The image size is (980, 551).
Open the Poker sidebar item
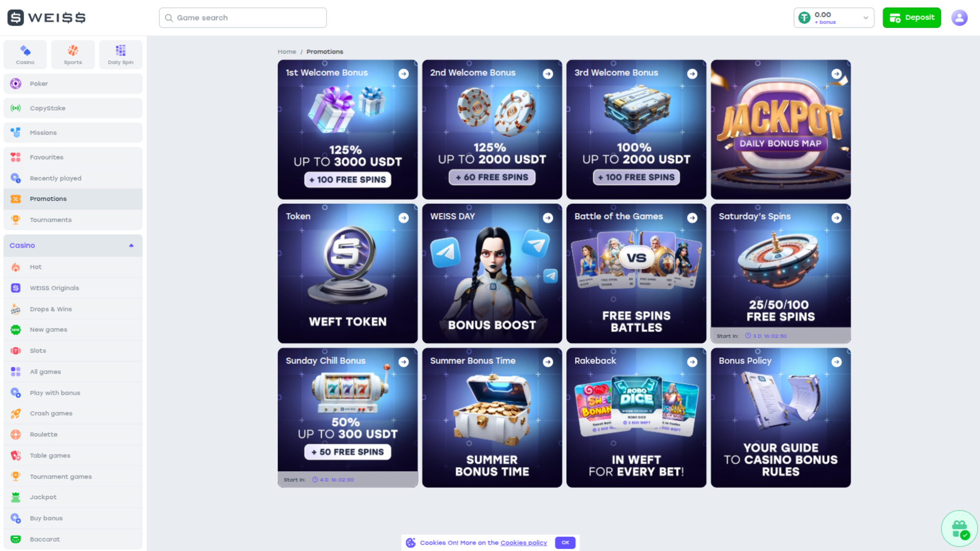tap(73, 84)
